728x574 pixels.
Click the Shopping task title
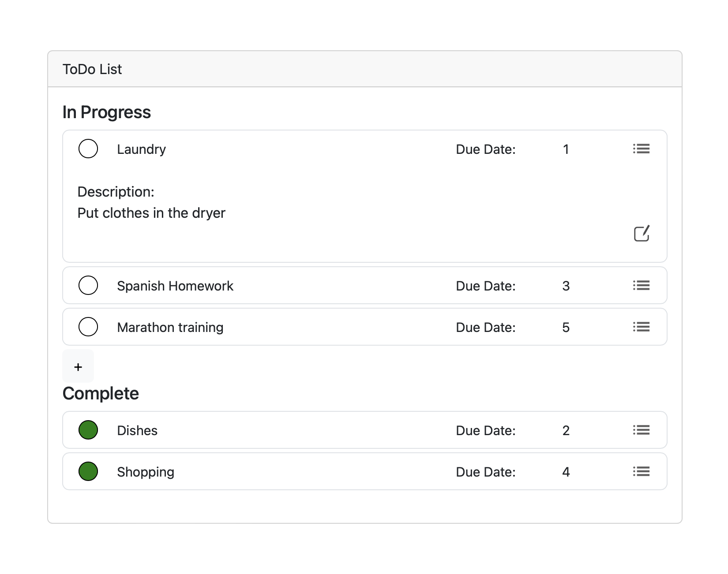tap(146, 472)
